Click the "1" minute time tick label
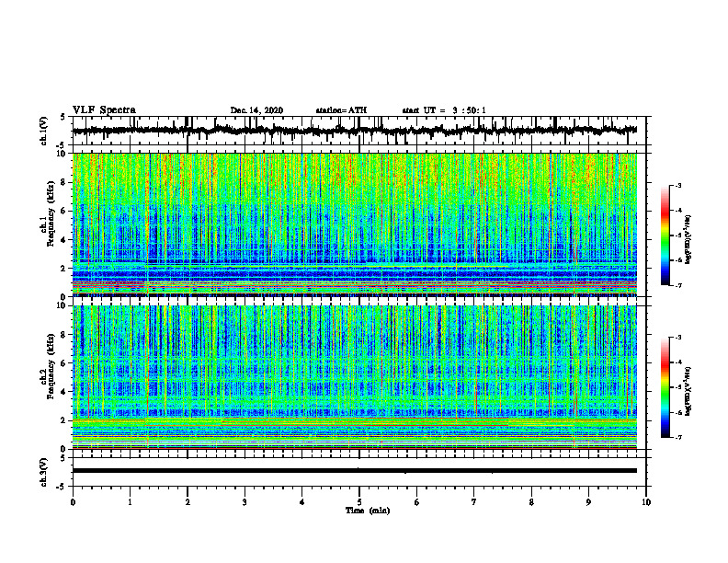The width and height of the screenshot is (728, 563). tap(130, 502)
